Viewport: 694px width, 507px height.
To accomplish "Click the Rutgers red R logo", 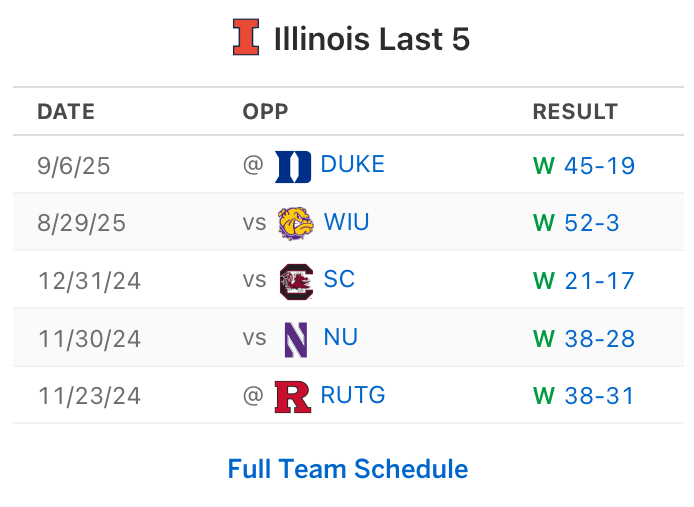I will pyautogui.click(x=292, y=397).
